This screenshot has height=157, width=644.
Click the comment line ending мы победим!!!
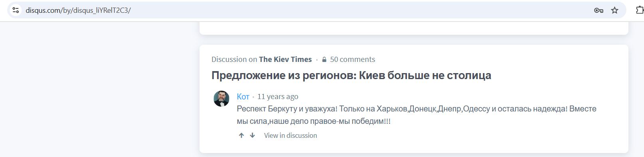point(314,121)
